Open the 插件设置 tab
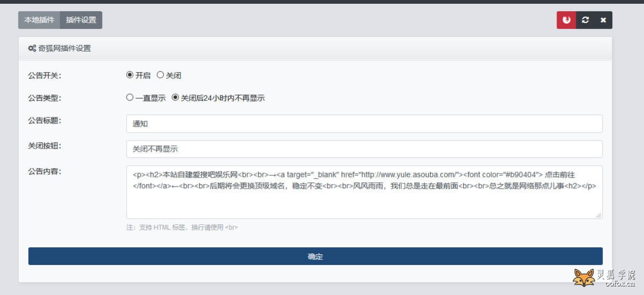 [x=81, y=20]
